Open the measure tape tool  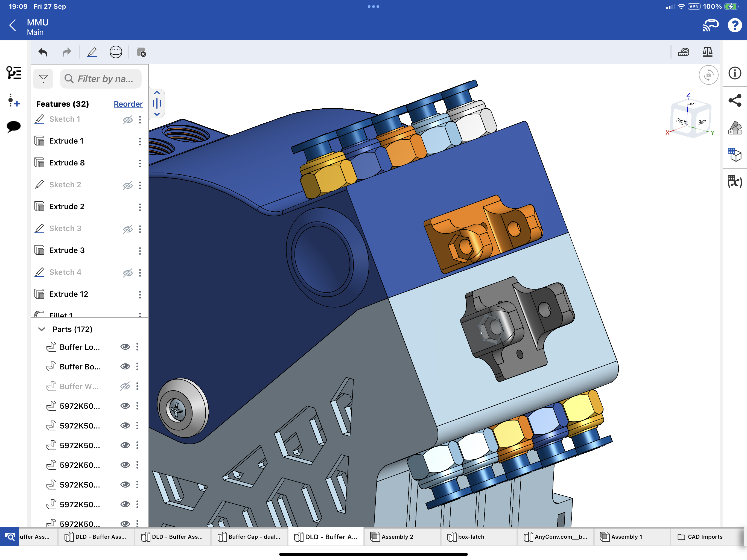point(684,52)
